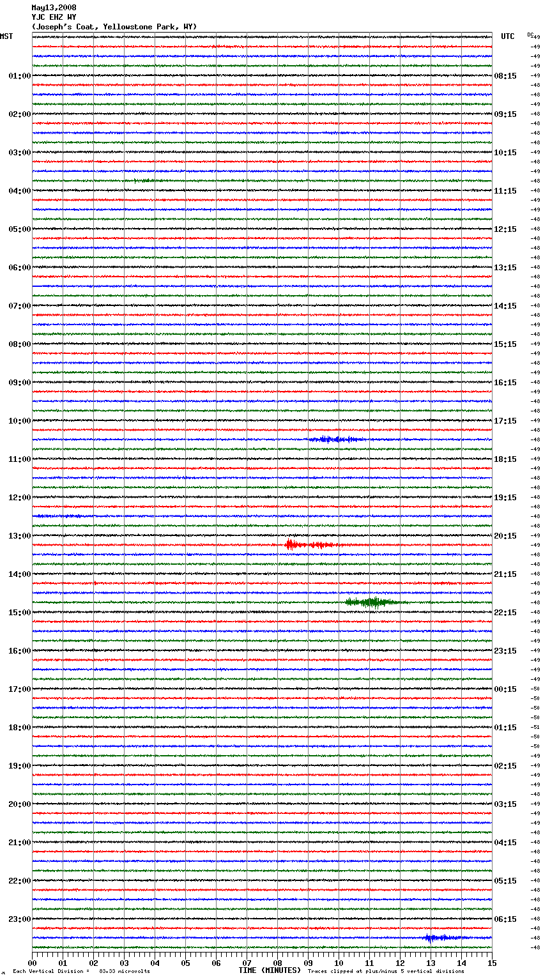Click minute 08 on the bottom time axis
The width and height of the screenshot is (543, 980).
(277, 963)
